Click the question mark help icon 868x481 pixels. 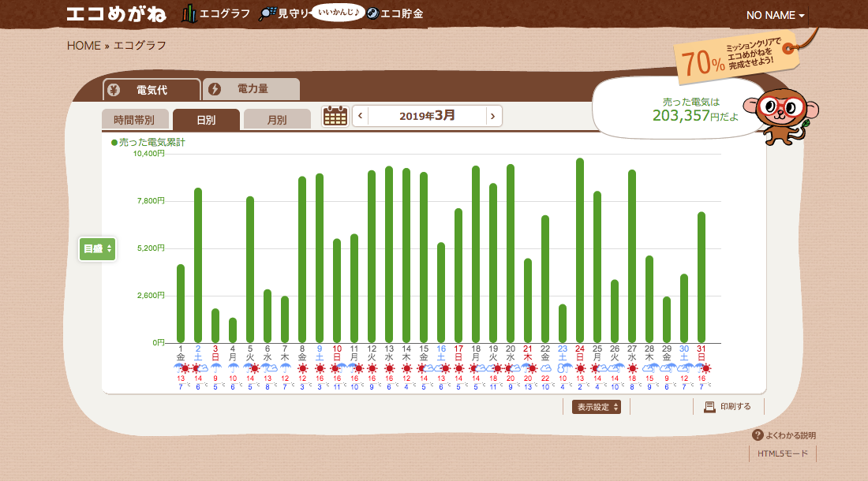pos(758,435)
